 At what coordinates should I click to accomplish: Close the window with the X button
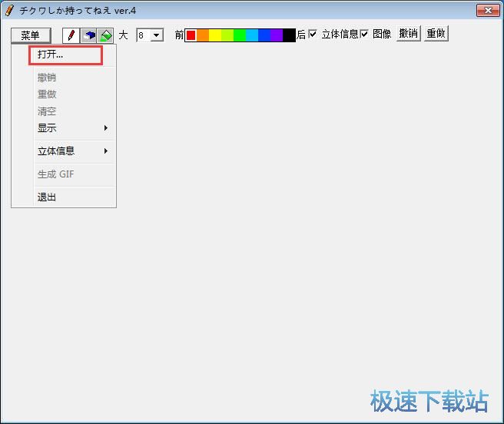click(x=488, y=10)
